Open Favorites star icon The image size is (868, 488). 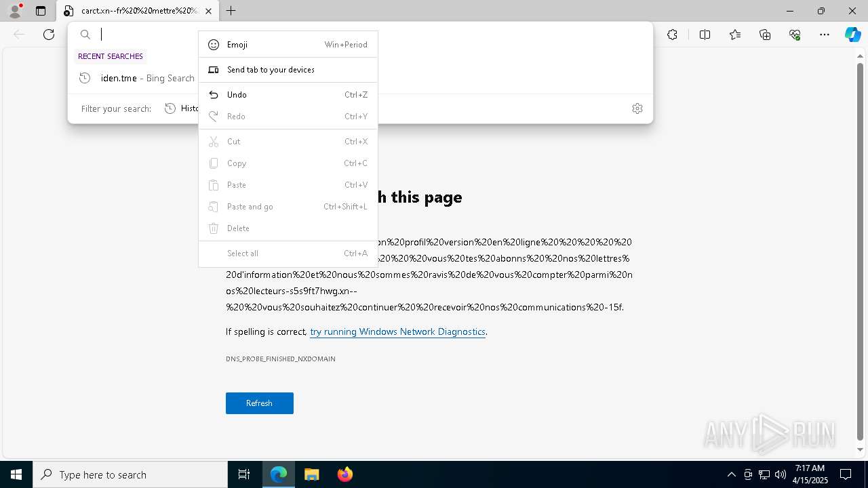click(735, 35)
